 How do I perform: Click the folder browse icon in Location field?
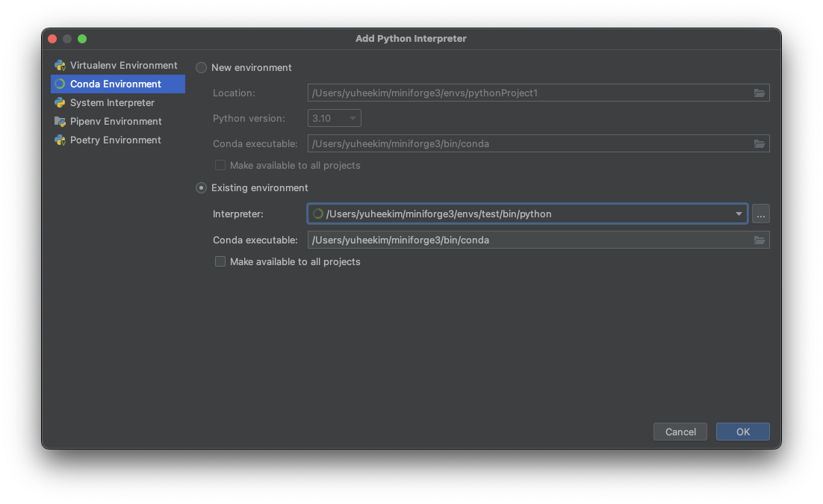click(x=759, y=93)
